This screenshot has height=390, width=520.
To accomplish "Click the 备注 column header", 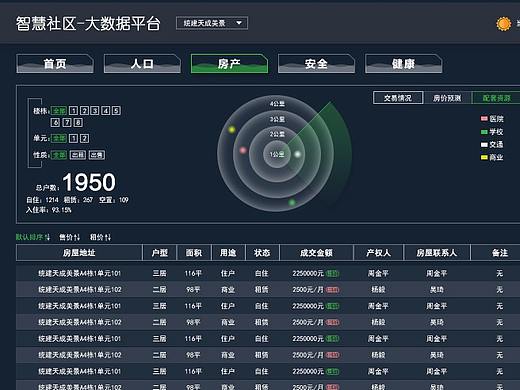I will (x=500, y=253).
